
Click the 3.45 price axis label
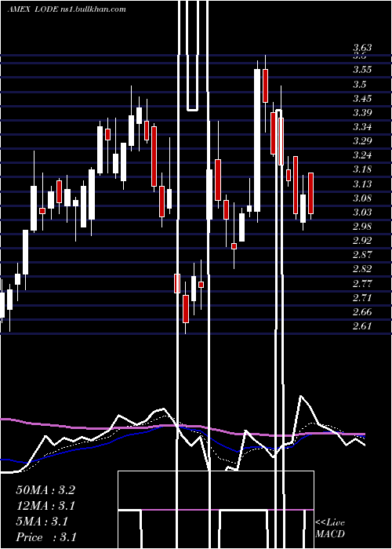pos(362,98)
